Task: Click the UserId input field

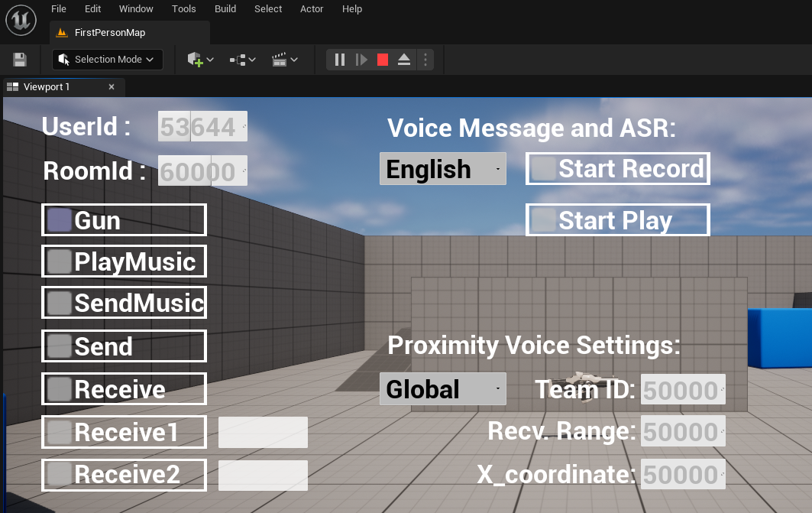Action: pos(202,127)
